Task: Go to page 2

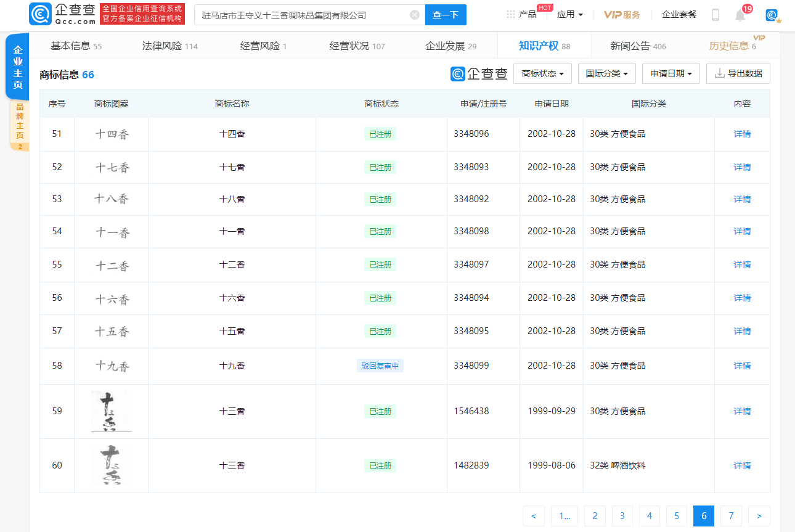Action: tap(595, 516)
